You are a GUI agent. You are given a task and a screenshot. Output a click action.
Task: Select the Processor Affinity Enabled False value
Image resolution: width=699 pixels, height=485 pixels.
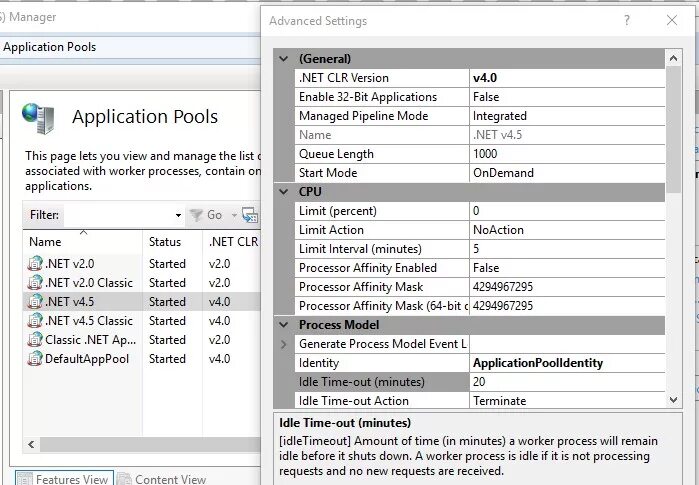click(565, 268)
